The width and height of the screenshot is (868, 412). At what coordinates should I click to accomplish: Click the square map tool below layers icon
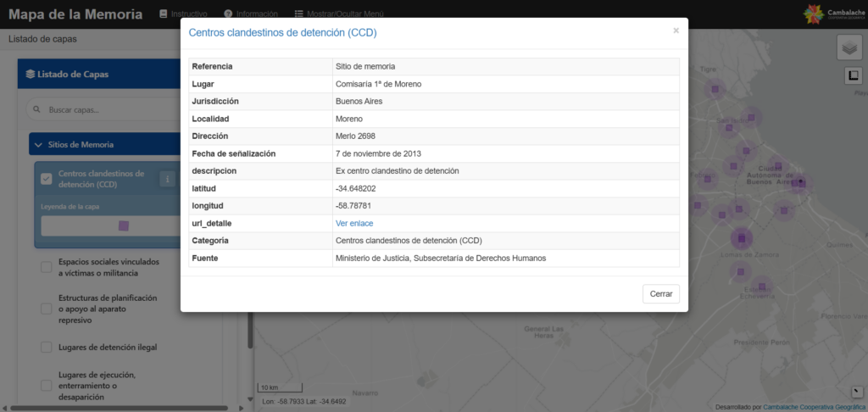tap(854, 75)
